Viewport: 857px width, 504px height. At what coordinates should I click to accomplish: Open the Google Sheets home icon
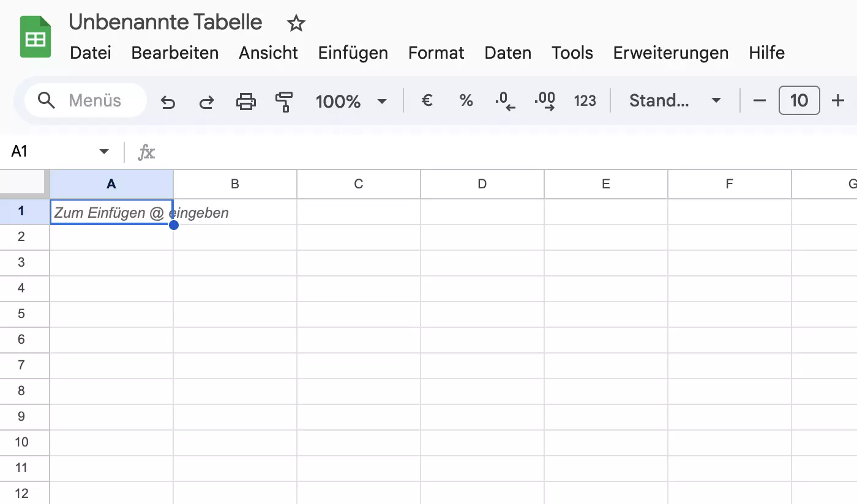pos(36,37)
